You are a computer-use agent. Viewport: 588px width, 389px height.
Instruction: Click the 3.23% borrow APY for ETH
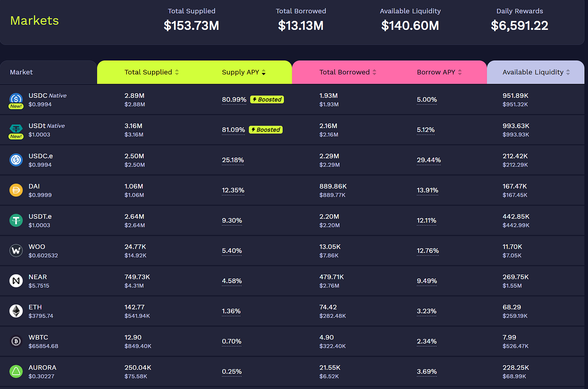[427, 311]
